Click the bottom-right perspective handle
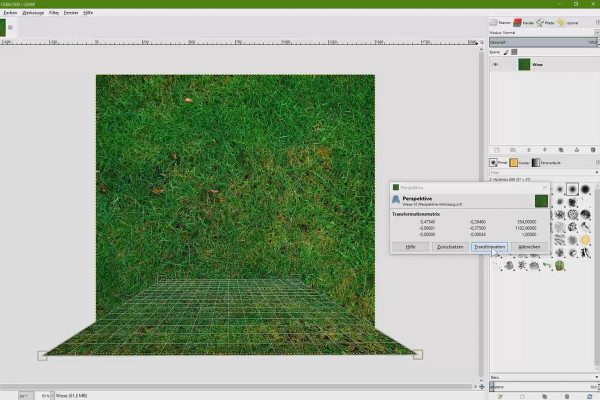The width and height of the screenshot is (600, 400). (418, 354)
